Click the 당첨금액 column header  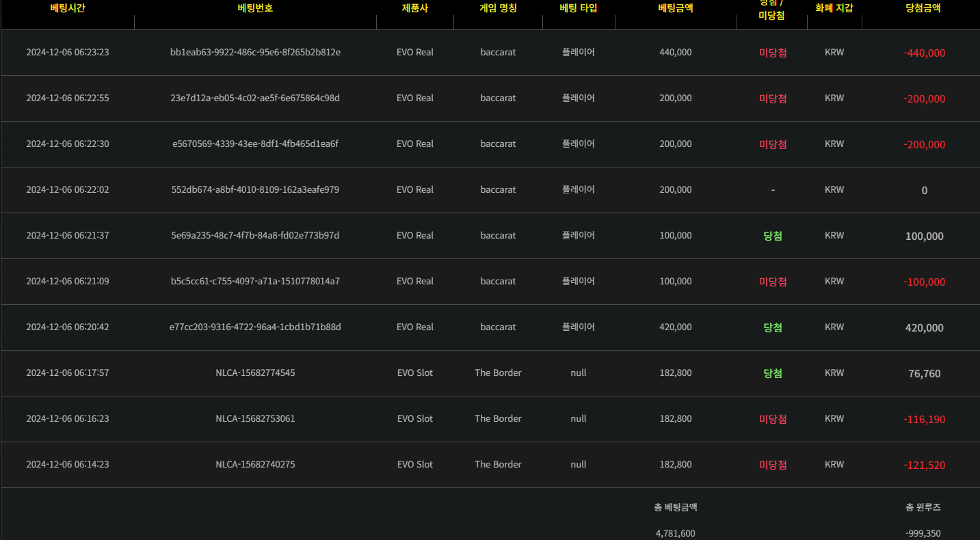[x=923, y=8]
